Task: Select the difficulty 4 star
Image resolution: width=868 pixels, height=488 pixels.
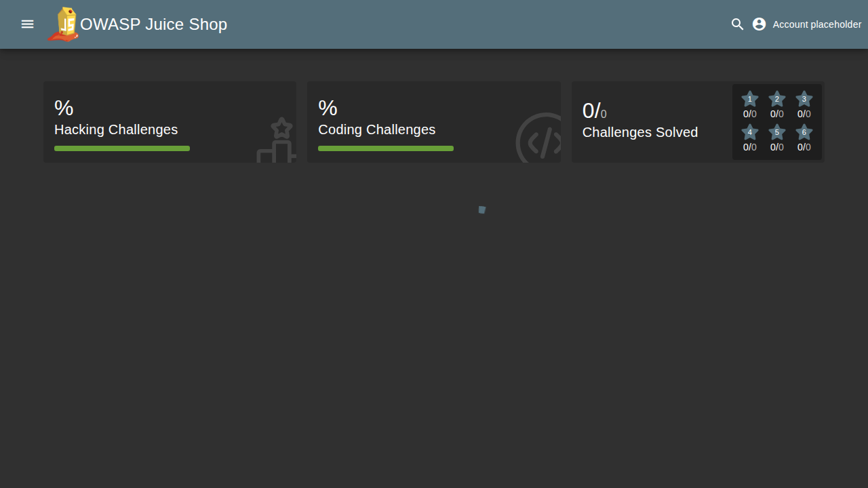Action: coord(749,132)
